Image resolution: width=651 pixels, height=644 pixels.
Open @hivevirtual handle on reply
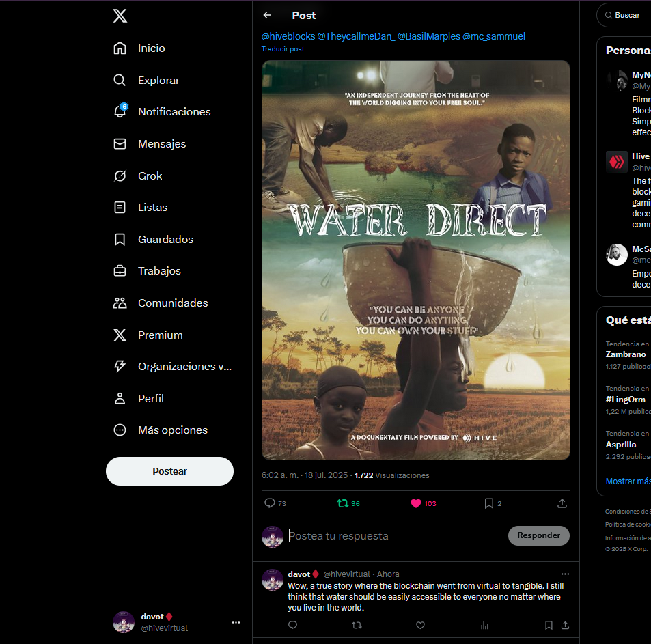coord(346,574)
